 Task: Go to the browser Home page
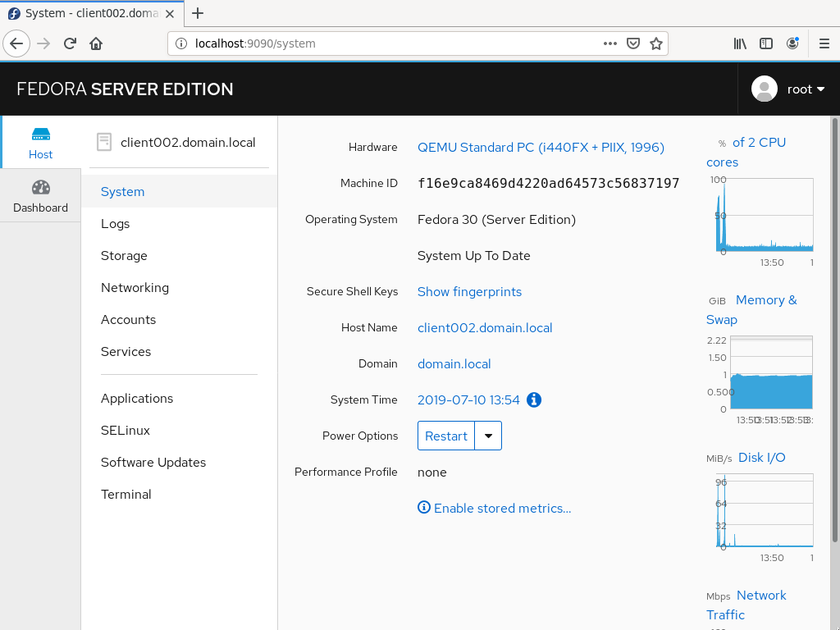[x=96, y=43]
